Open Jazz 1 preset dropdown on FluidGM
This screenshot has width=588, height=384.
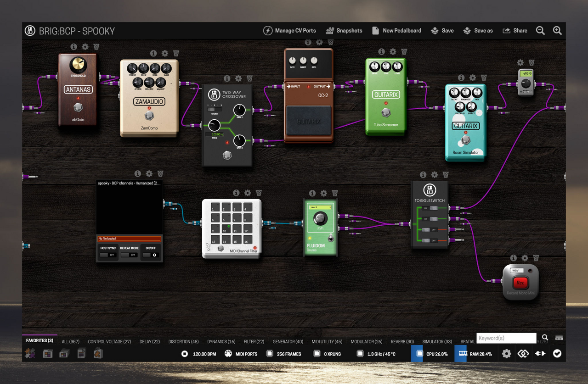pos(320,207)
